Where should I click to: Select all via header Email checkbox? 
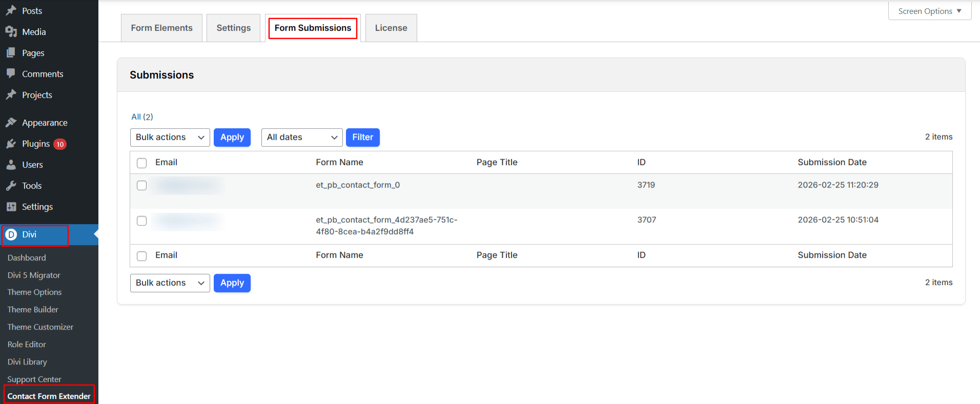142,163
